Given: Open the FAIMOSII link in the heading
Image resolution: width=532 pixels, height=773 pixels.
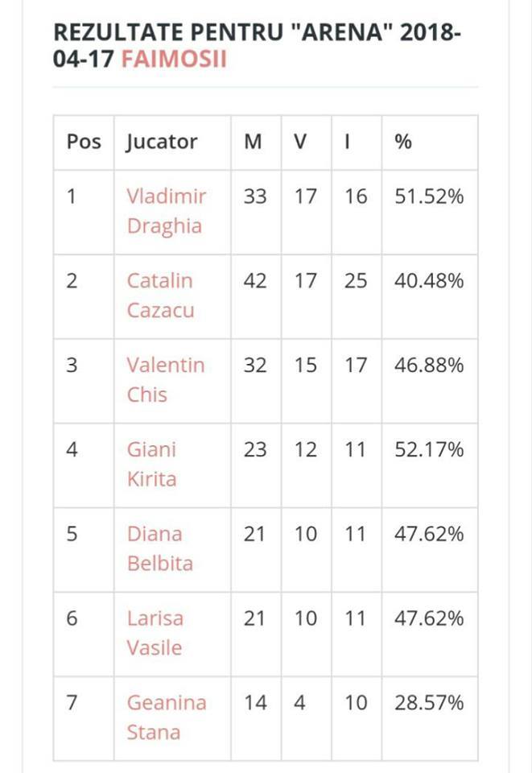Looking at the screenshot, I should (x=174, y=59).
